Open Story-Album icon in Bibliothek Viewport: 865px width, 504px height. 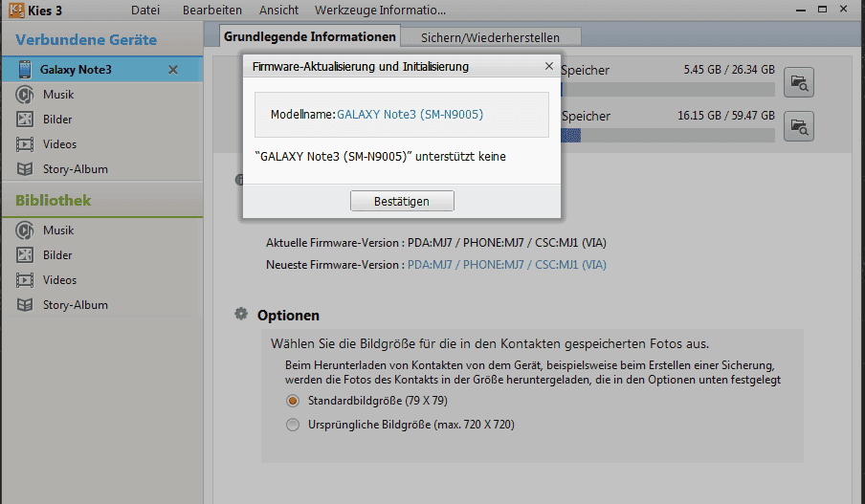tap(24, 304)
